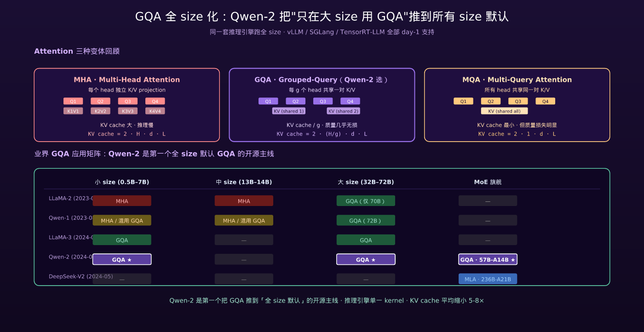This screenshot has width=644, height=332.
Task: Select formula 'KV cache = 2 · (H/g) · d · L'
Action: 322,134
